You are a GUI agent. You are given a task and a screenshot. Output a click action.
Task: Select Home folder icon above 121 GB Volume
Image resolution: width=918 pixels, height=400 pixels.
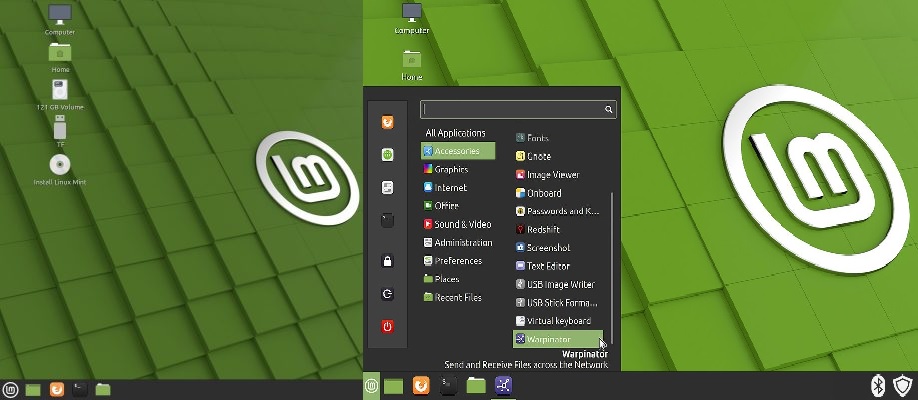(x=60, y=57)
